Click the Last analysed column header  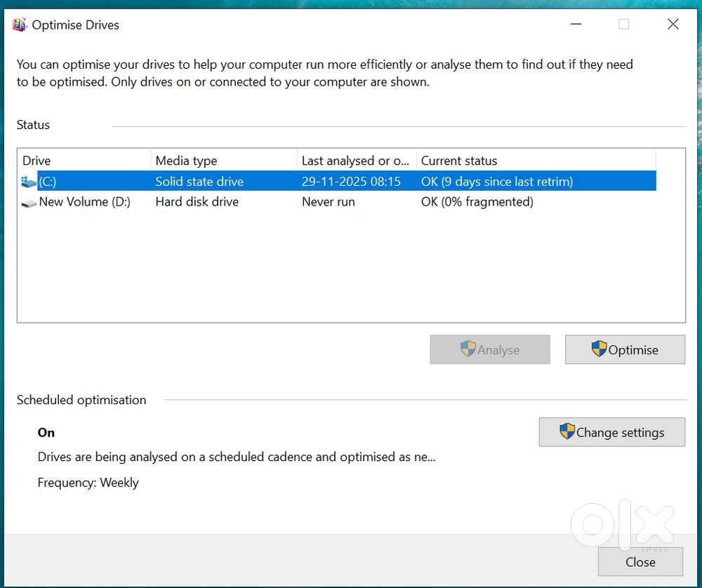pos(356,161)
